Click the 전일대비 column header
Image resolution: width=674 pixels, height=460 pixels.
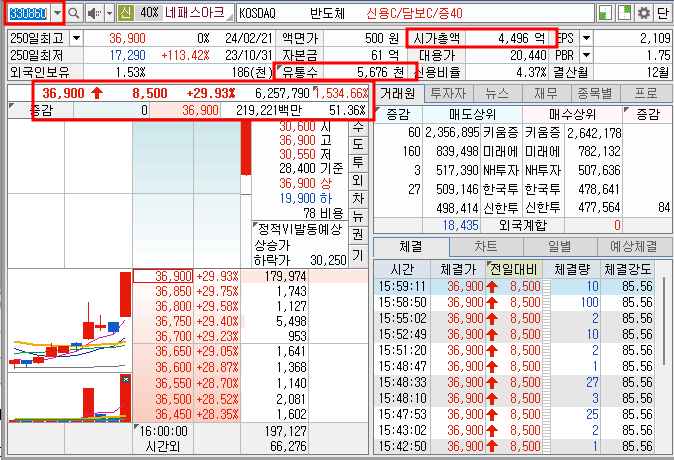click(x=514, y=269)
